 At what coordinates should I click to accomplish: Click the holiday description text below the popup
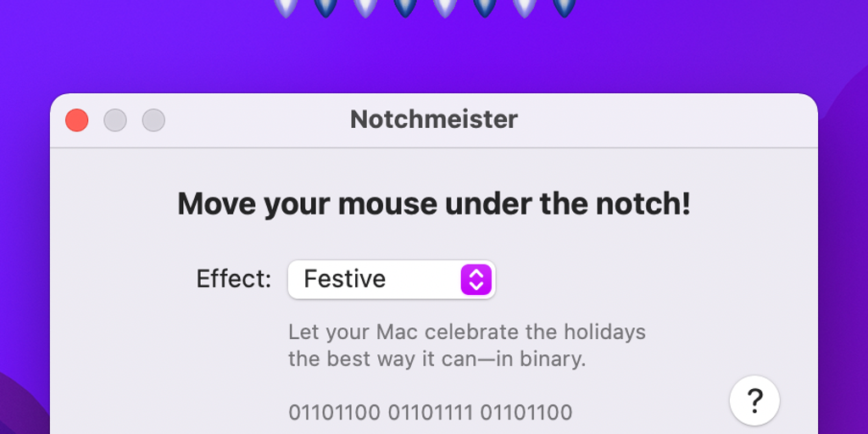point(466,345)
